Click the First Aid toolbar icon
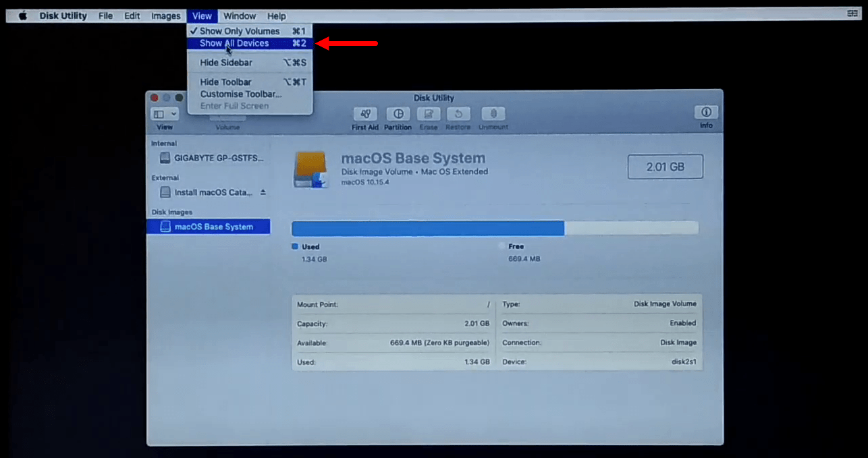This screenshot has height=458, width=868. click(365, 114)
